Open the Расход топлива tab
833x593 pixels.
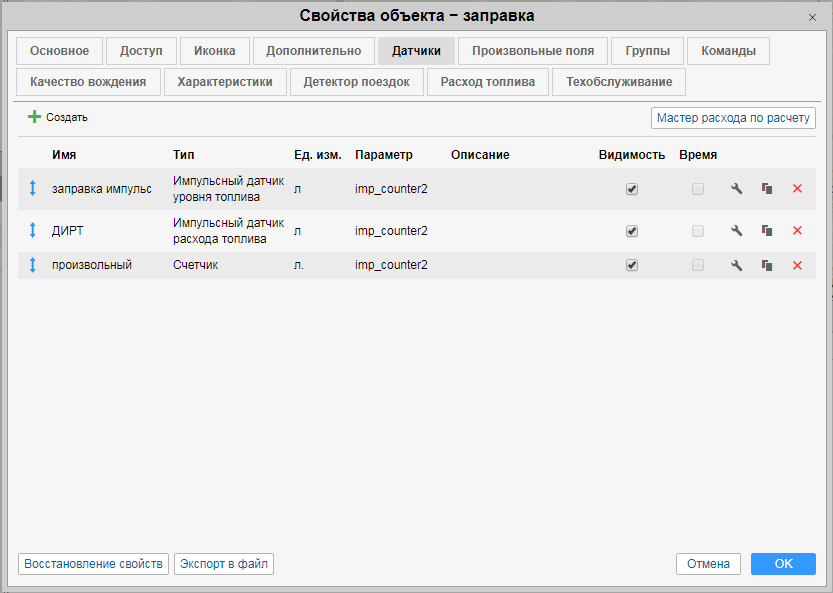[488, 82]
